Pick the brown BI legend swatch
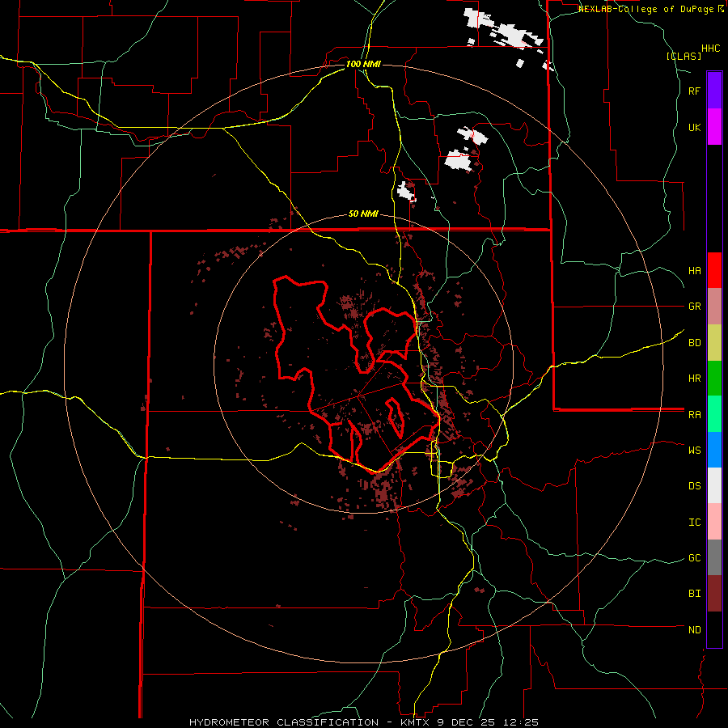 tap(714, 594)
